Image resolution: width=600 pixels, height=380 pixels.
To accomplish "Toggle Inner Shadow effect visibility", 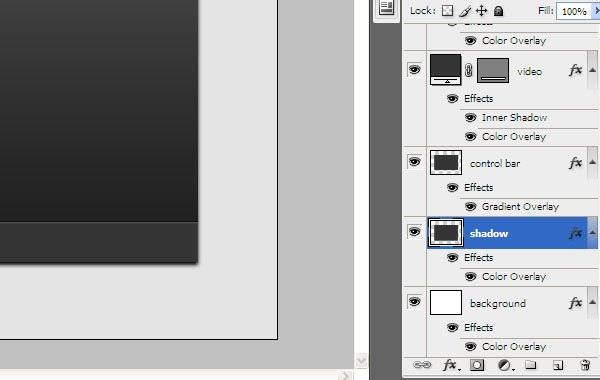I will click(x=470, y=117).
